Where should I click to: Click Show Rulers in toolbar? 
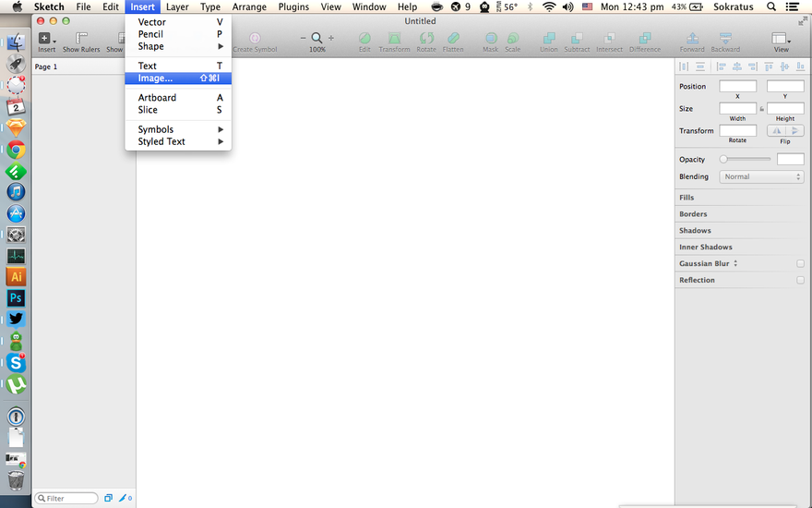[81, 42]
